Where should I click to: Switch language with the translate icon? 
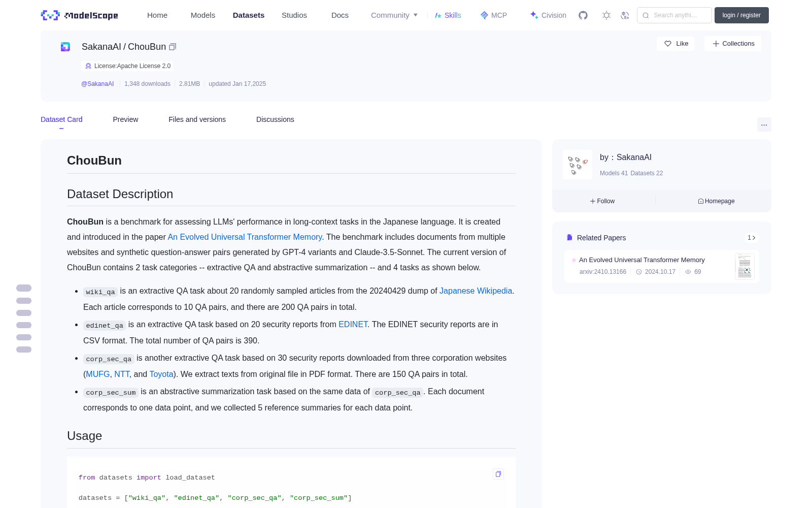point(625,15)
